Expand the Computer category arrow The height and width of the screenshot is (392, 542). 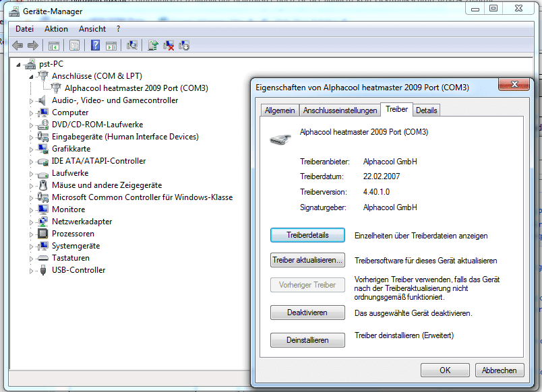pyautogui.click(x=31, y=113)
